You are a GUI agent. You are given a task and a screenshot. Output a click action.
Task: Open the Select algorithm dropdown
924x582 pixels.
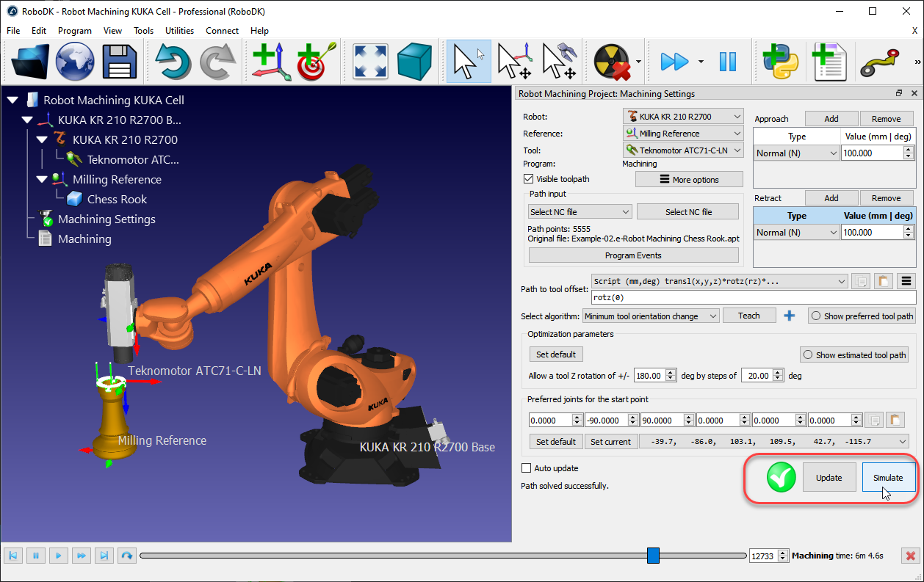coord(652,315)
